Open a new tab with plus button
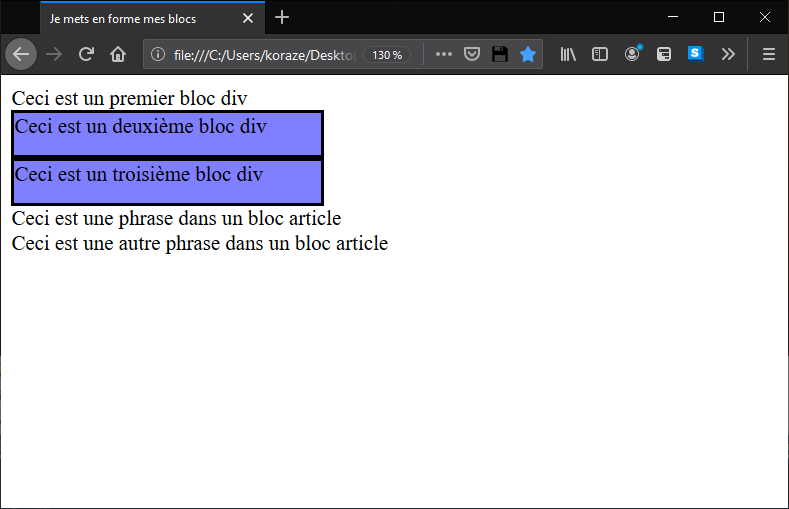Viewport: 789px width, 509px height. click(282, 18)
